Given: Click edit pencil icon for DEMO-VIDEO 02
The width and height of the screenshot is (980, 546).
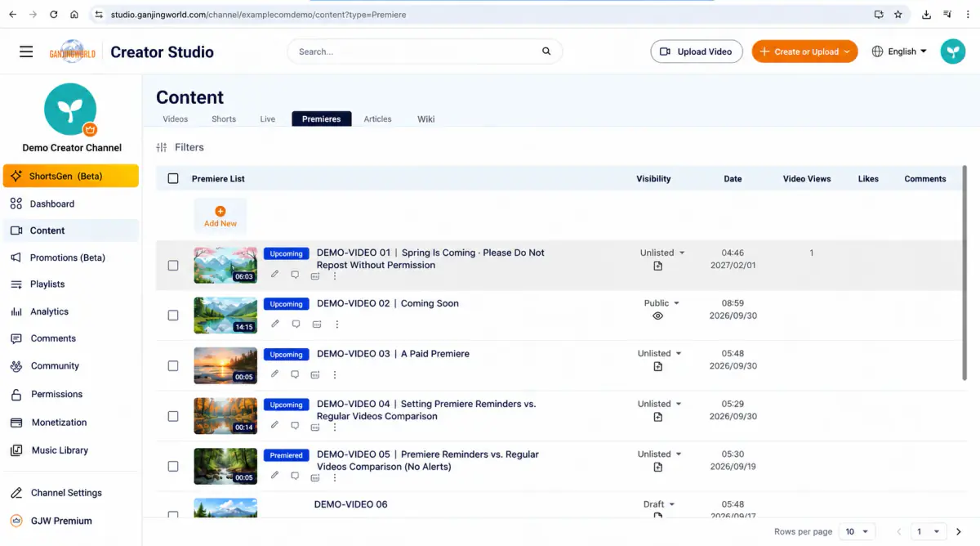Looking at the screenshot, I should tap(275, 324).
